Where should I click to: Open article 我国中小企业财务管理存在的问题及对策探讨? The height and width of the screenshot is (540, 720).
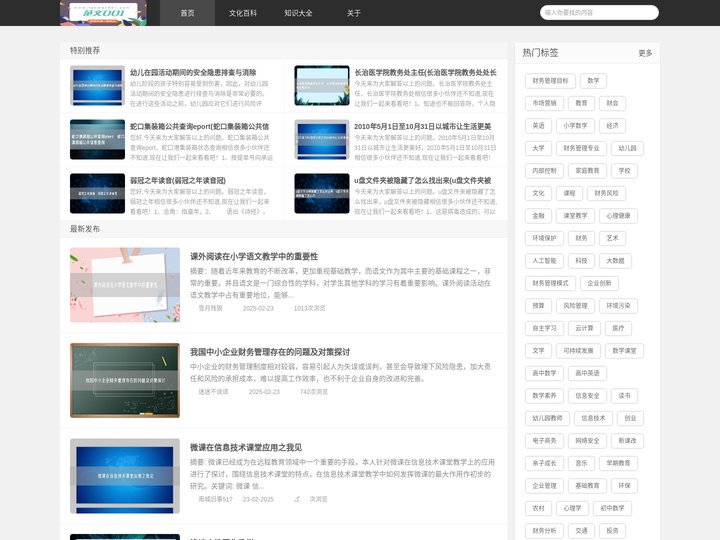pyautogui.click(x=270, y=352)
